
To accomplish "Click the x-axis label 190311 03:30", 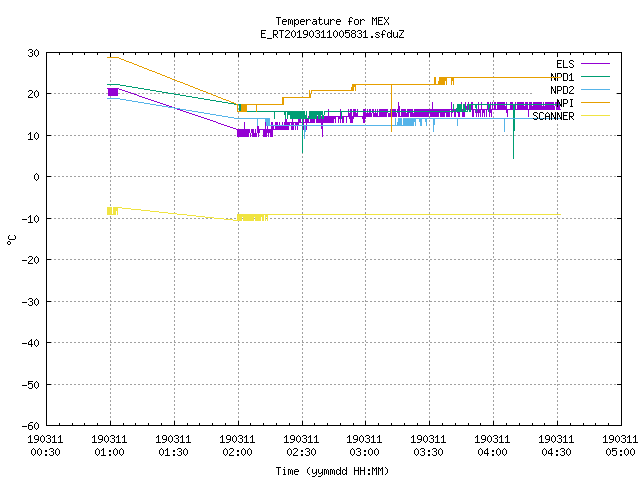I will coord(429,446).
